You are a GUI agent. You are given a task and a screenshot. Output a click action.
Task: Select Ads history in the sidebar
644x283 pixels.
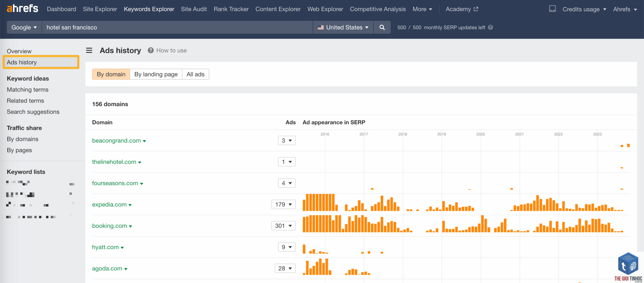click(x=41, y=62)
